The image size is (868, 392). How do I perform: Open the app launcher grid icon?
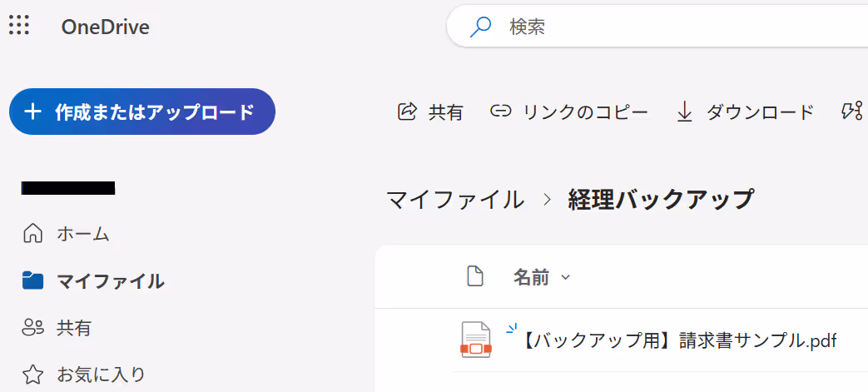19,26
